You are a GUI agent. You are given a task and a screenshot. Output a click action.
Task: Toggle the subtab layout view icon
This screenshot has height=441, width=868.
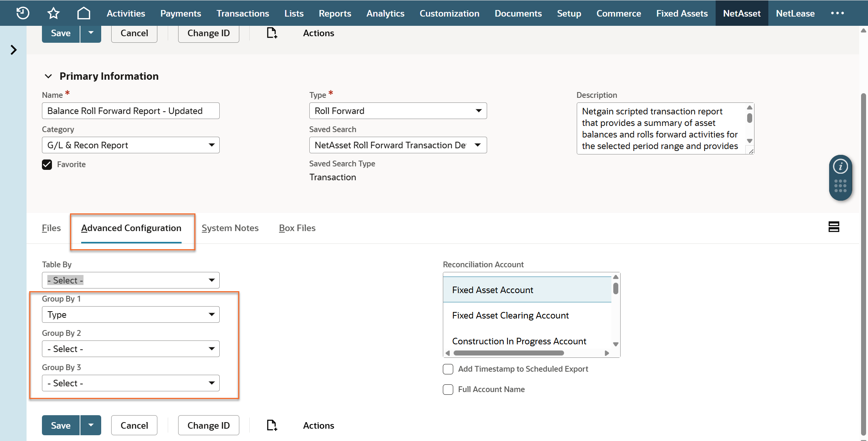point(834,227)
